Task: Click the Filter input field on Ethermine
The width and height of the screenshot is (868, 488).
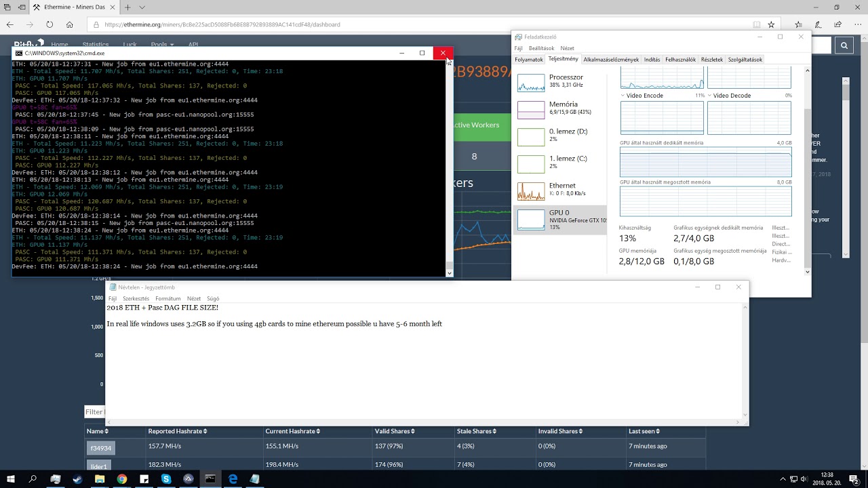Action: click(x=95, y=411)
